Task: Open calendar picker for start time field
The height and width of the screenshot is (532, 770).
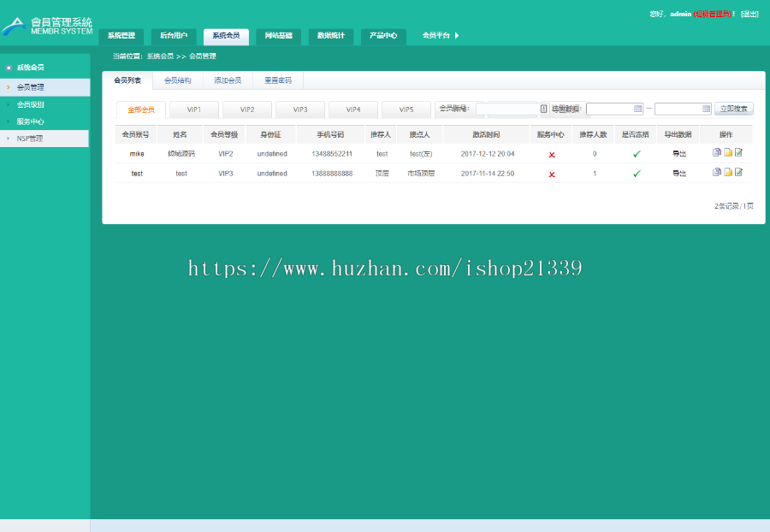Action: (x=638, y=109)
